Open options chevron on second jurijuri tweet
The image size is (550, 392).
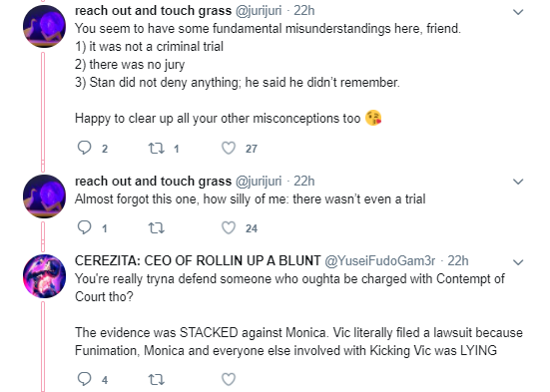point(518,182)
